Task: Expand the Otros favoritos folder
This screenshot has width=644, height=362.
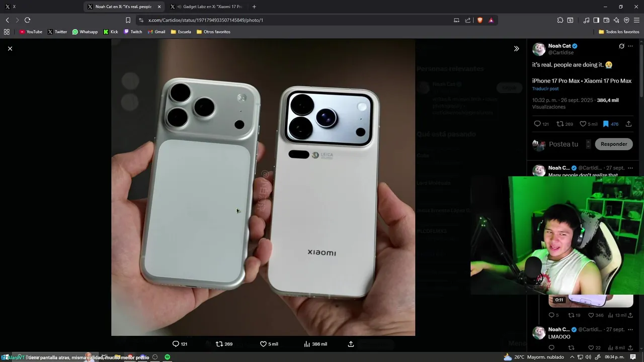Action: click(213, 32)
